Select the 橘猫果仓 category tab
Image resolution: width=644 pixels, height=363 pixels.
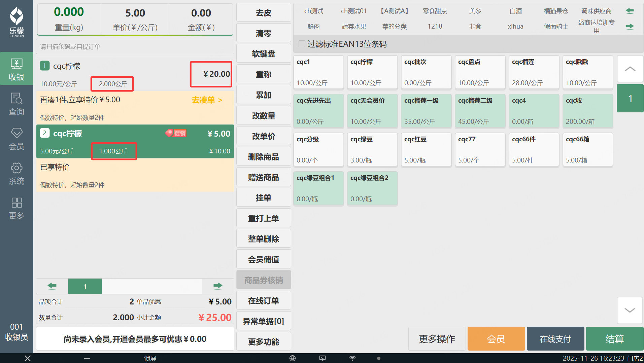556,11
